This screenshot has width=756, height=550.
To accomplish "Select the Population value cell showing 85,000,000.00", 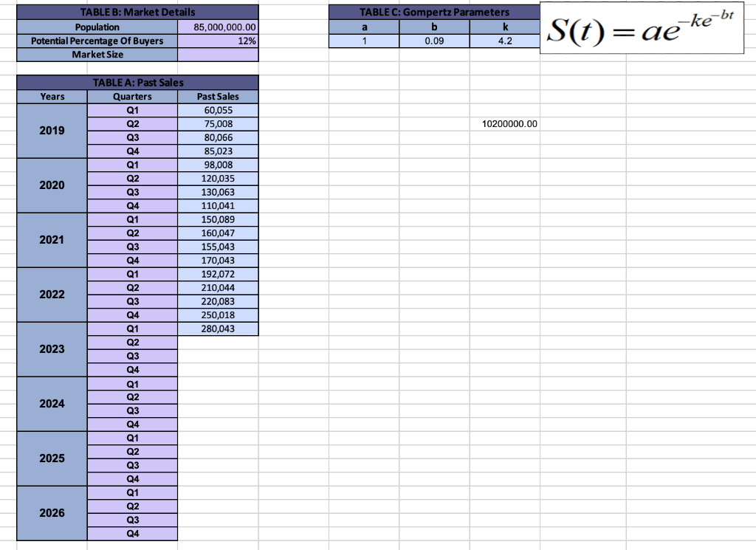I will pos(217,27).
